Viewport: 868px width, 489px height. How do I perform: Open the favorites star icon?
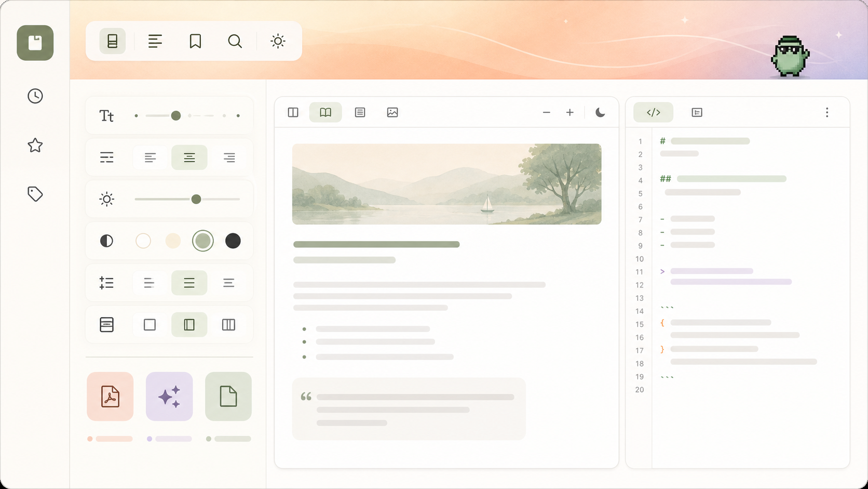pyautogui.click(x=35, y=145)
